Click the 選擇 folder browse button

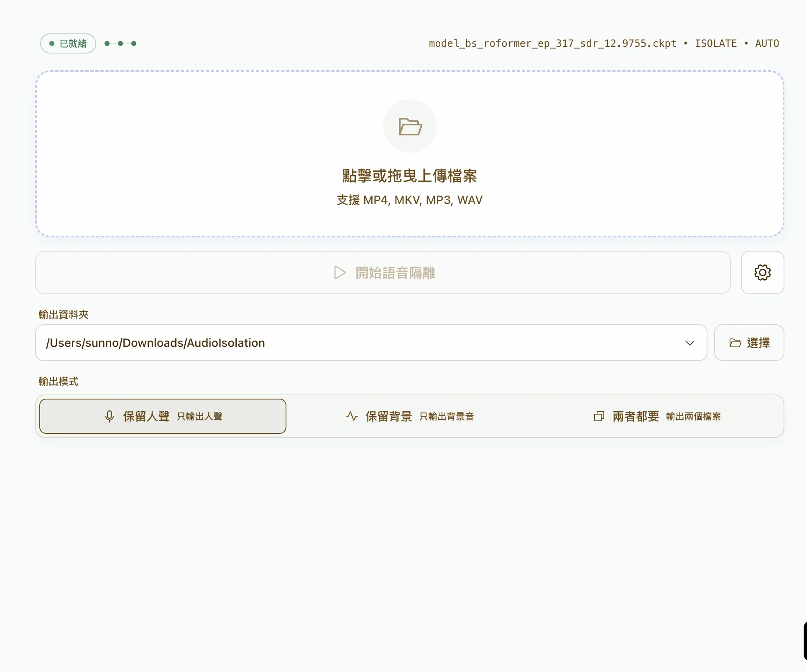point(749,343)
